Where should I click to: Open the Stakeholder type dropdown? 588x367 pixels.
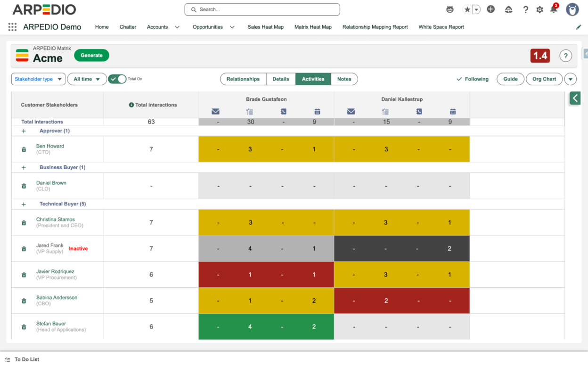coord(38,79)
